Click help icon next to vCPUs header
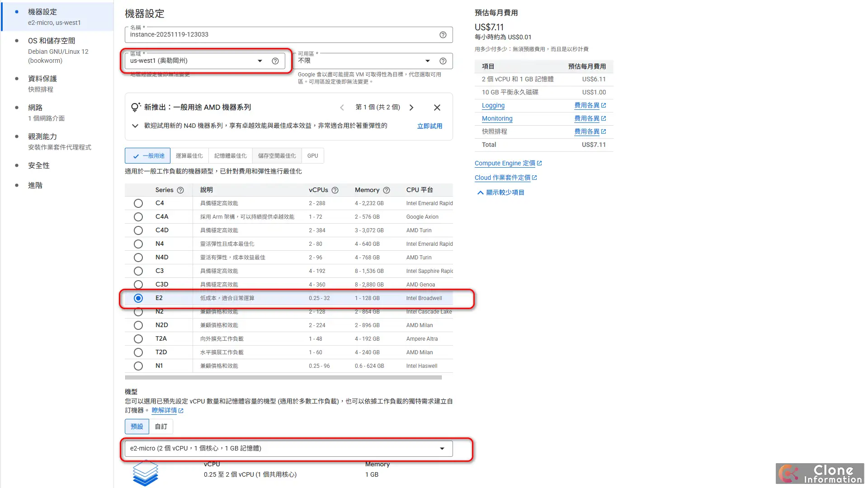The width and height of the screenshot is (868, 488). point(335,190)
